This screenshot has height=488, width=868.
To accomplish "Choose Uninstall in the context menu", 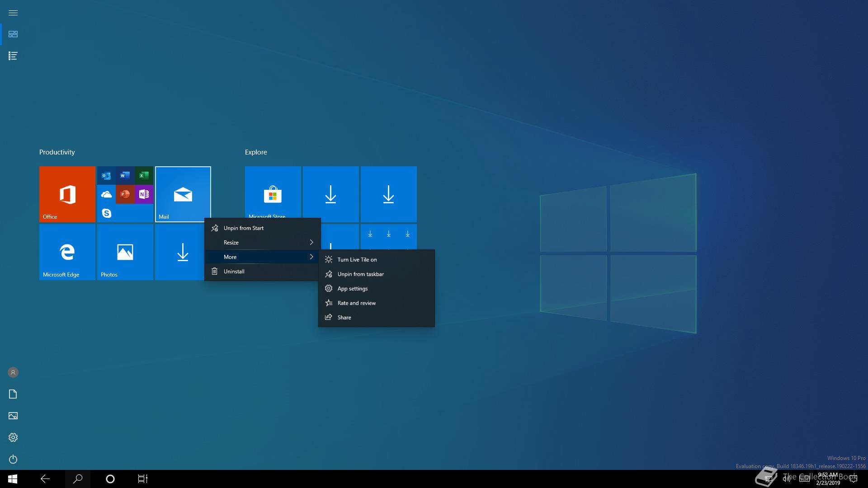I will tap(263, 272).
